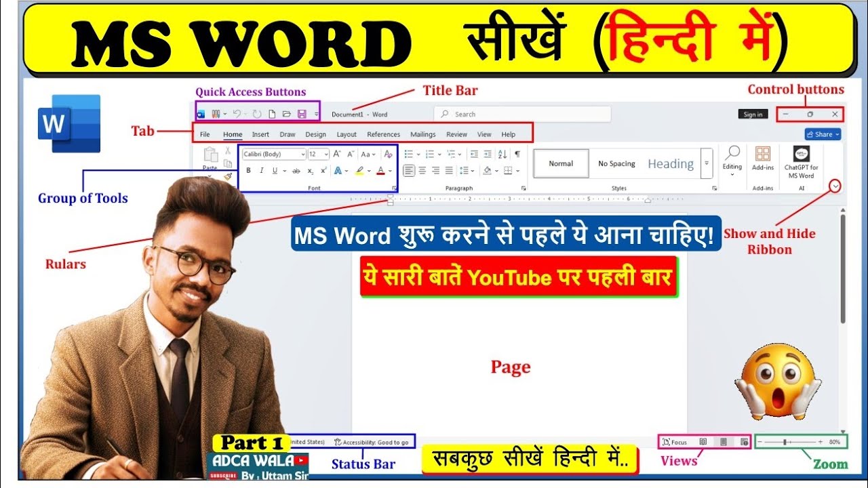
Task: Click the Share button
Action: tap(823, 134)
